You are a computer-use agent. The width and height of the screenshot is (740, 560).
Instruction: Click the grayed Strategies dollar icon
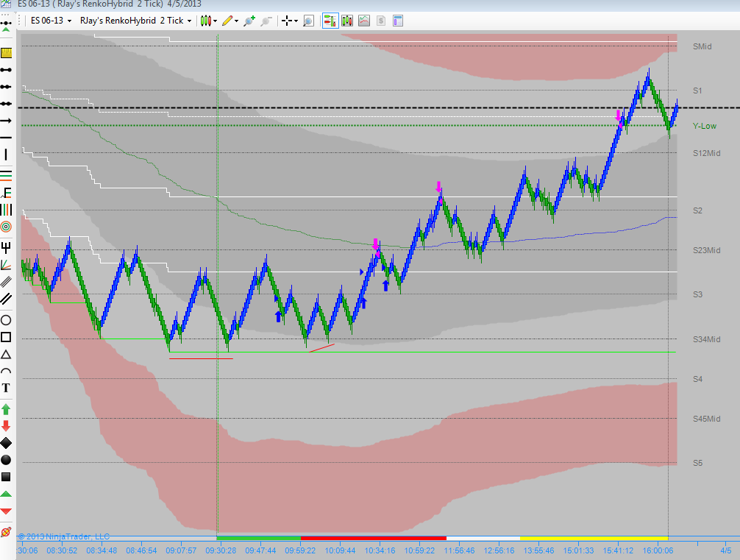[381, 21]
